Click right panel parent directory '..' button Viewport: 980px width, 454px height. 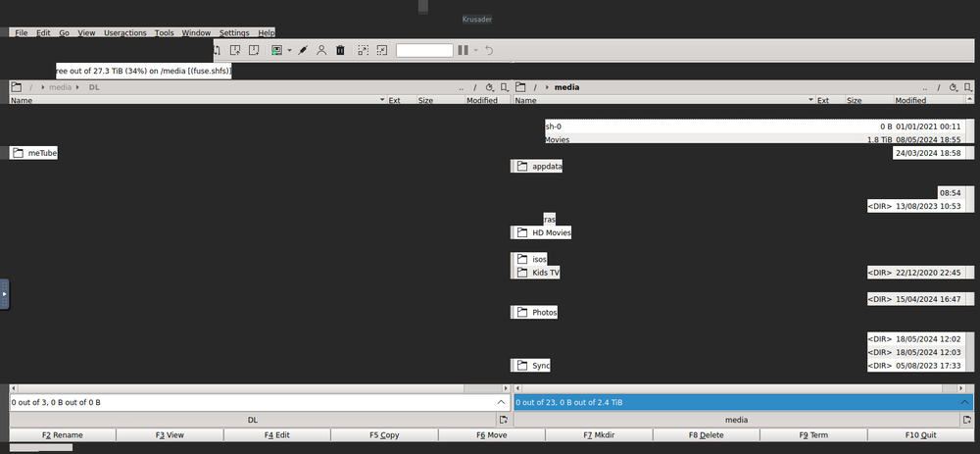click(924, 88)
